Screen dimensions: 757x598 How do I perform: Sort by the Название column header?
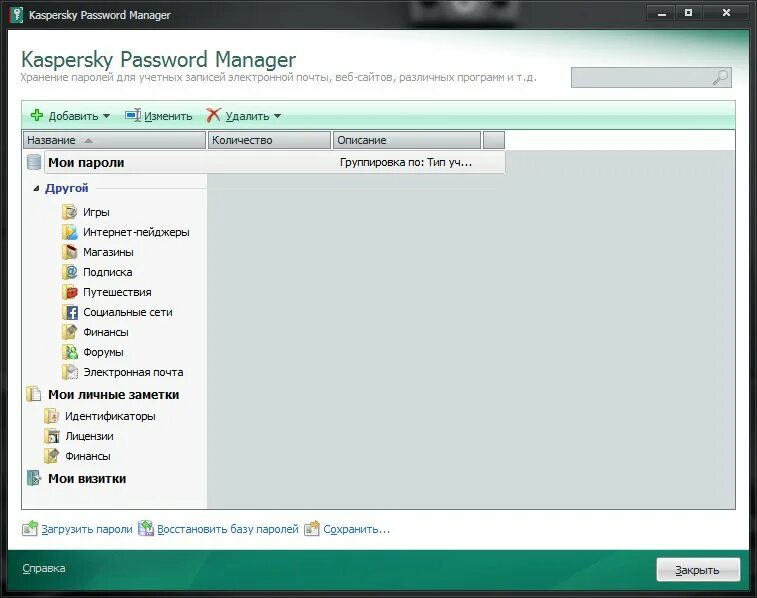point(114,140)
